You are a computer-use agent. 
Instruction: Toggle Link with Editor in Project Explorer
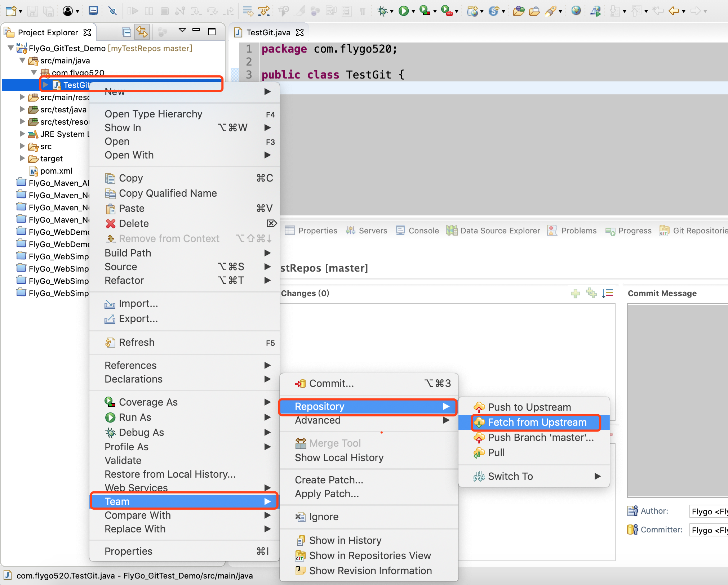[x=142, y=32]
